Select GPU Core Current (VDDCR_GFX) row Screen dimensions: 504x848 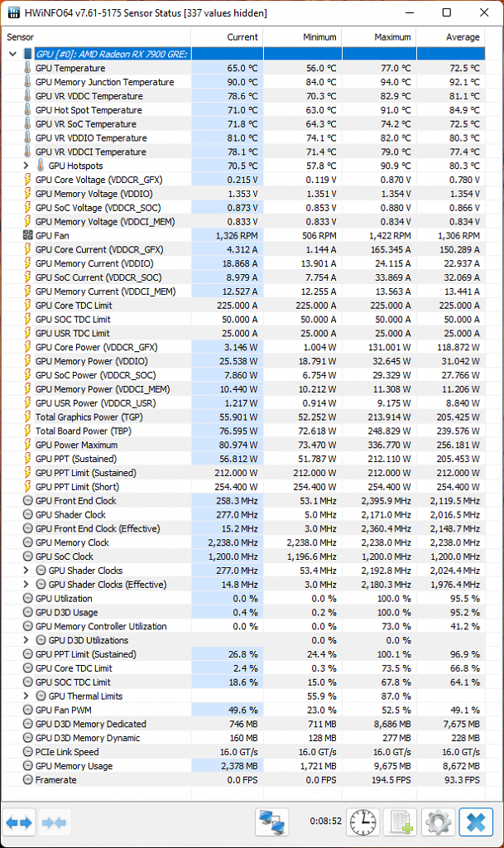pos(243,249)
